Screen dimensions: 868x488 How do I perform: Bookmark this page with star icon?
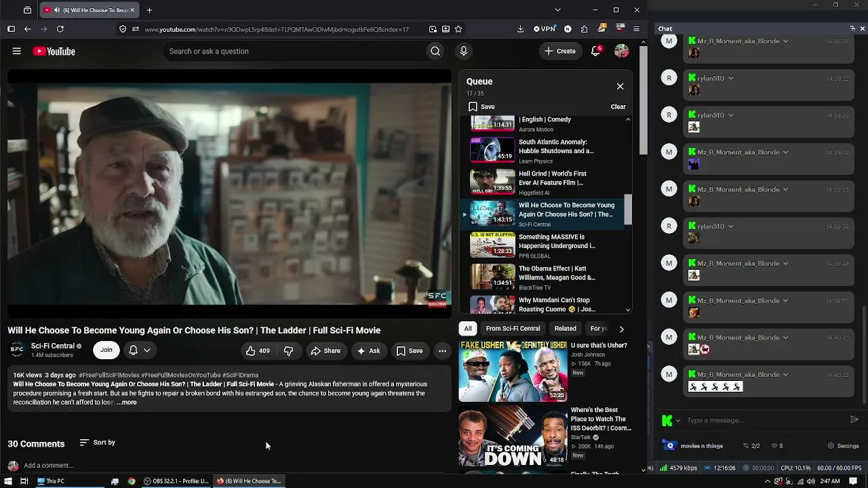tap(458, 29)
